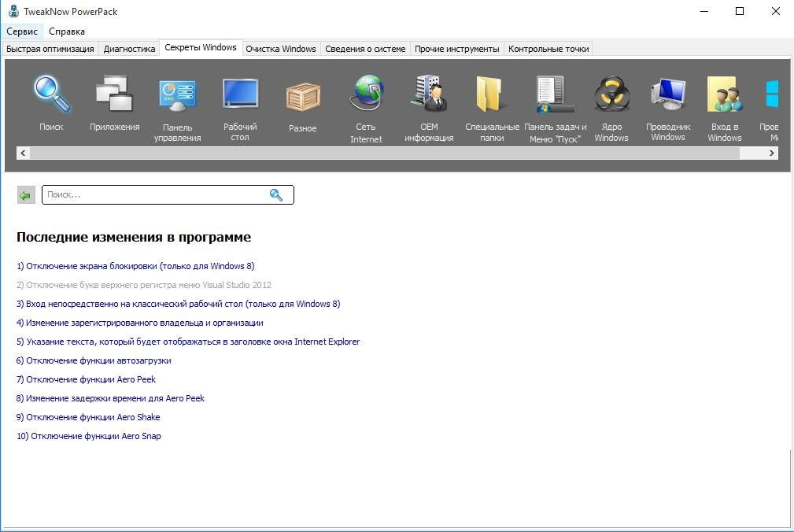Open the Справка menu
This screenshot has width=794, height=532.
(67, 31)
